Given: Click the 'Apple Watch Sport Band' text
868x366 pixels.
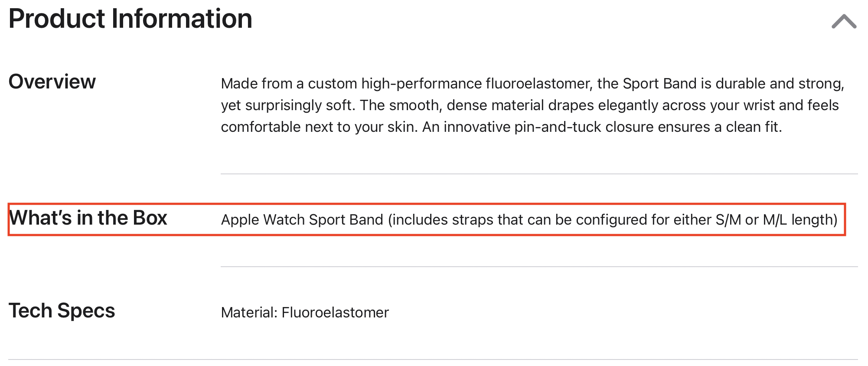Looking at the screenshot, I should pyautogui.click(x=302, y=219).
